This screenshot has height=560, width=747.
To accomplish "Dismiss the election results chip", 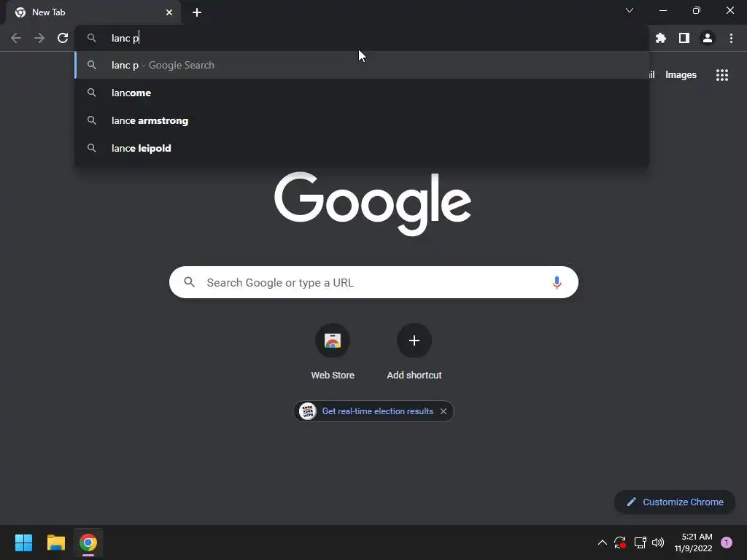I will click(x=444, y=411).
